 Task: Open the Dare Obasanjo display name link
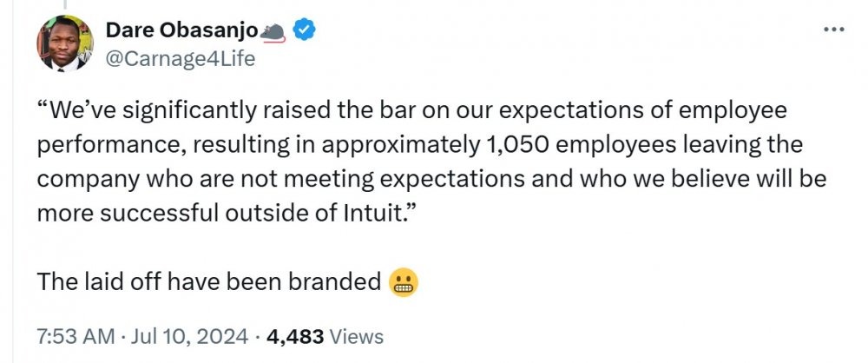pyautogui.click(x=181, y=31)
